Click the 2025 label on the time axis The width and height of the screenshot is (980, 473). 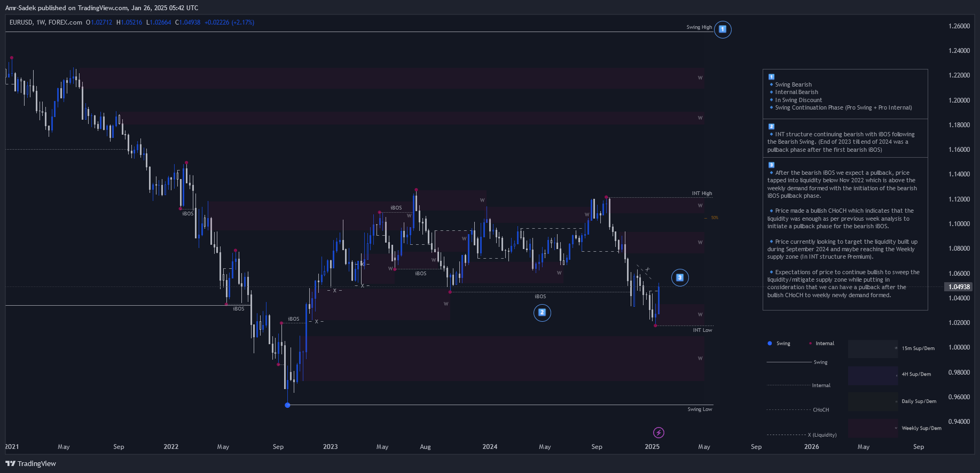click(652, 447)
